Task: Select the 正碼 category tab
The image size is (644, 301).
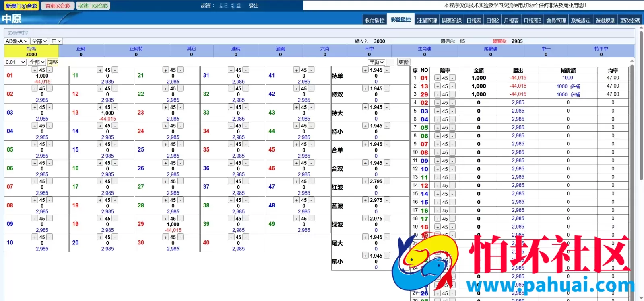Action: (x=81, y=51)
